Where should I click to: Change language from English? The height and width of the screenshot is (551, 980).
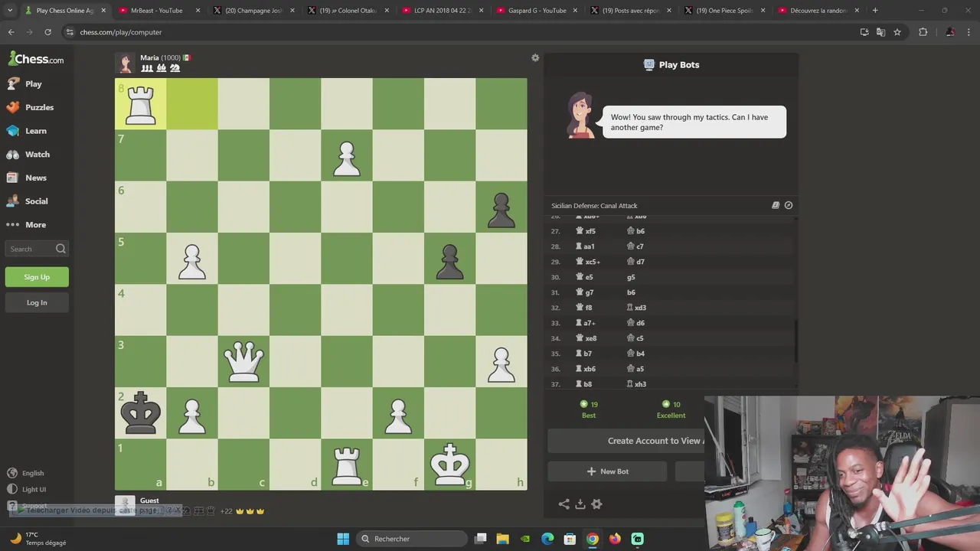[25, 473]
